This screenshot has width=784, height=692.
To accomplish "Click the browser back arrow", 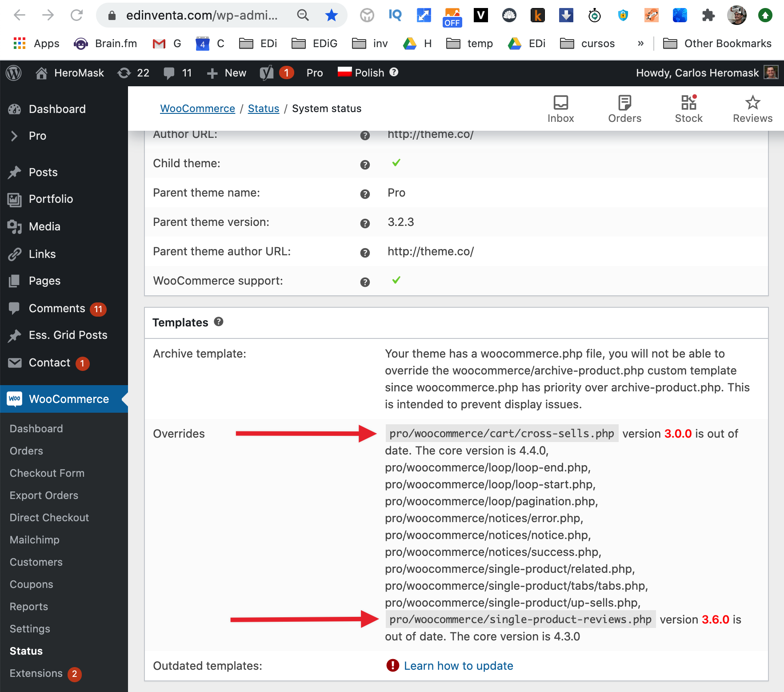I will pos(20,15).
